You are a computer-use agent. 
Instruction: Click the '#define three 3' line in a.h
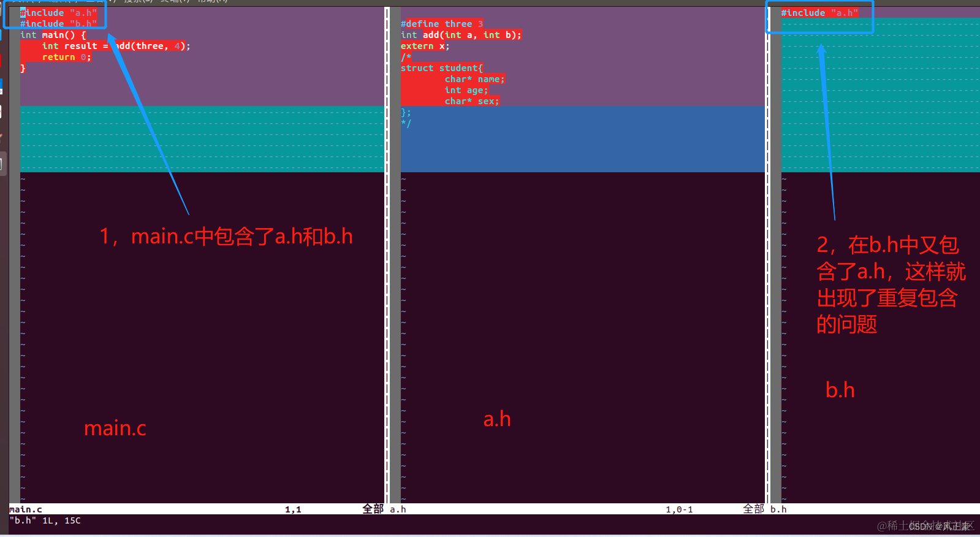[x=442, y=24]
